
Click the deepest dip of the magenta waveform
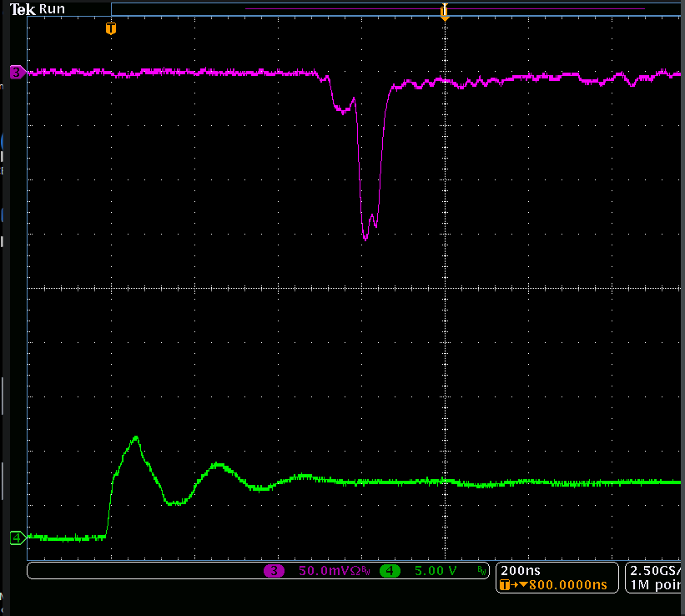coord(365,239)
